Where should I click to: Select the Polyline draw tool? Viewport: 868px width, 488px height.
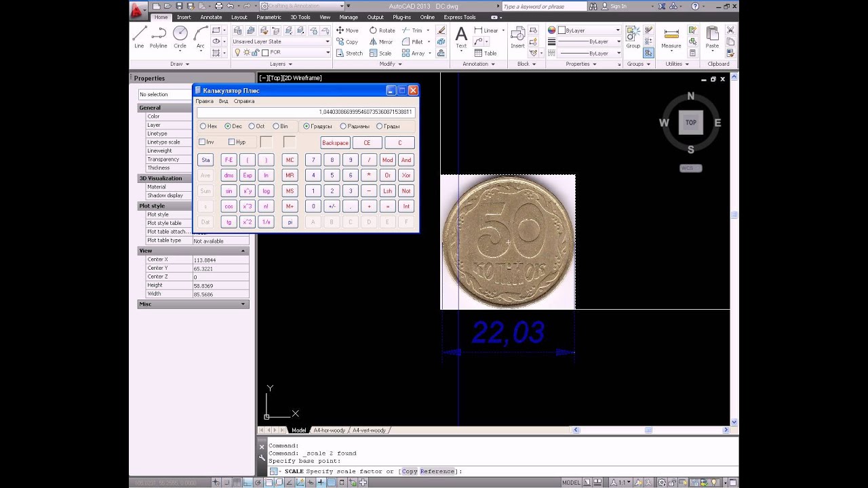[x=159, y=37]
